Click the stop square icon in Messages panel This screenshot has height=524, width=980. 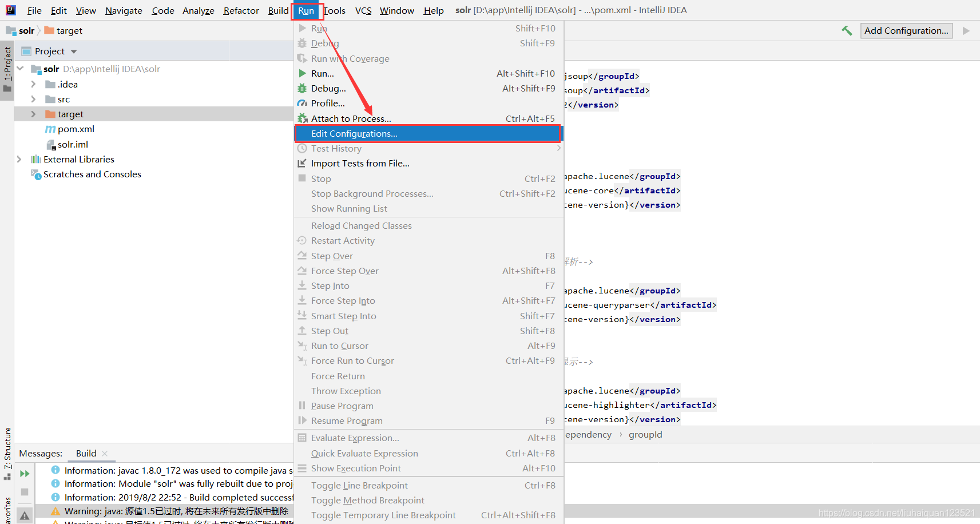pos(25,492)
